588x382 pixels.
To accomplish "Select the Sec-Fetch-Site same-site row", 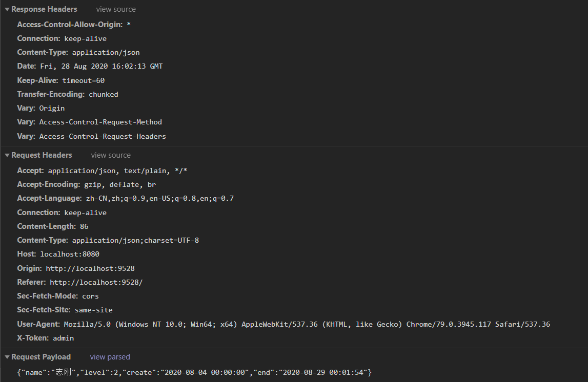I will pyautogui.click(x=65, y=310).
